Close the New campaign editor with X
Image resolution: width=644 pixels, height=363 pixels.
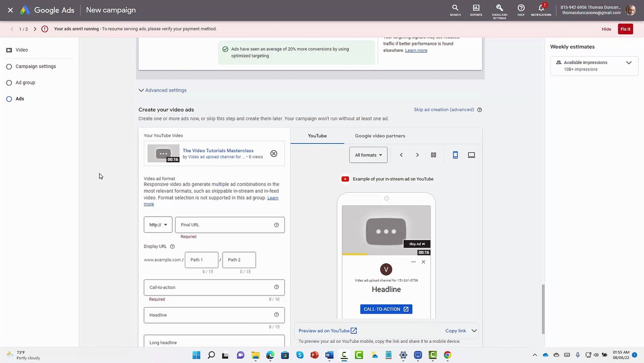point(10,10)
